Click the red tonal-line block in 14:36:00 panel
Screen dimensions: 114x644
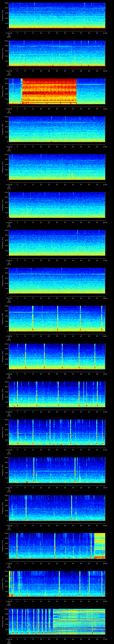click(x=79, y=621)
